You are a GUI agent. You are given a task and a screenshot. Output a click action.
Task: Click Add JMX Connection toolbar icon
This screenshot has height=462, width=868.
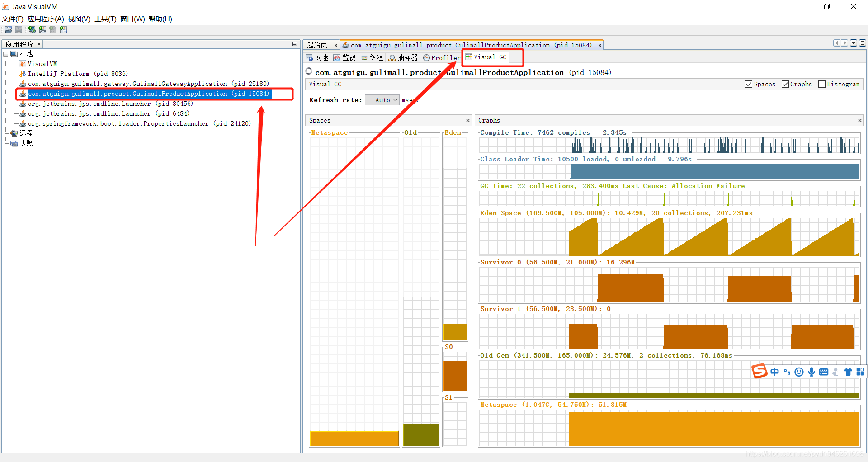tap(42, 30)
